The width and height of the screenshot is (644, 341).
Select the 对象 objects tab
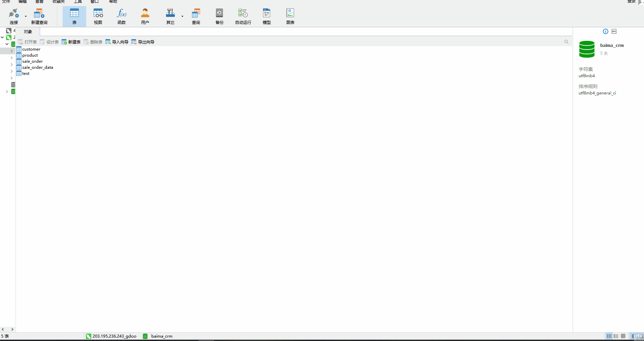[x=28, y=32]
